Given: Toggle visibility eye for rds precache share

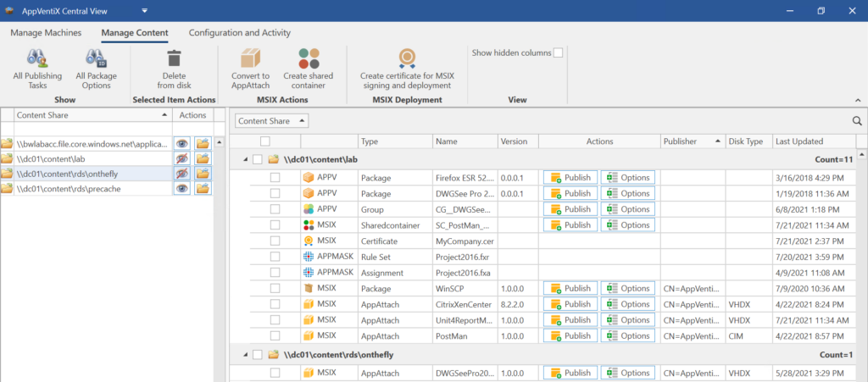Looking at the screenshot, I should [181, 189].
